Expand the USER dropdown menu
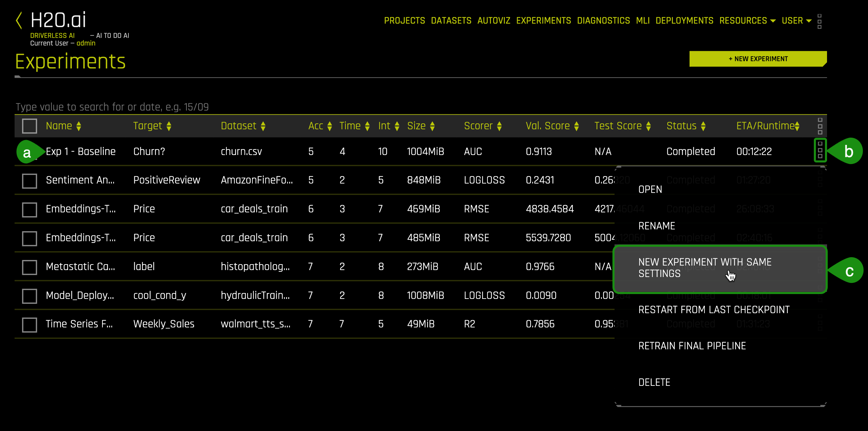868x431 pixels. tap(796, 21)
